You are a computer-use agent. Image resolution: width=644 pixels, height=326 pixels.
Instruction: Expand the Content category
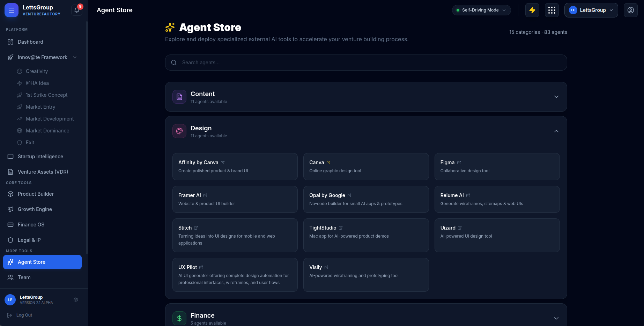(x=556, y=97)
